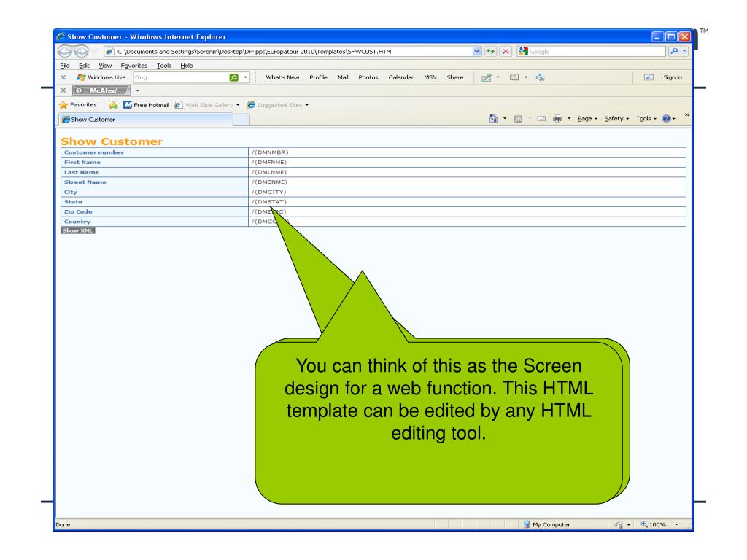Click the Favorites star icon
The height and width of the screenshot is (560, 747).
(x=63, y=105)
